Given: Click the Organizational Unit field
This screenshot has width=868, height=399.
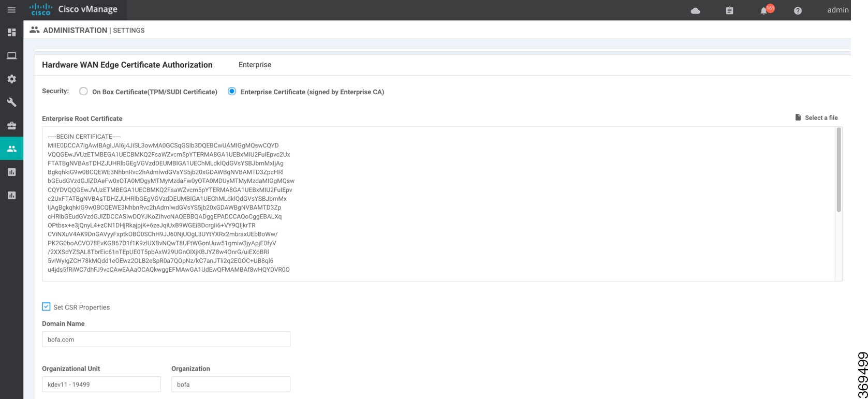Looking at the screenshot, I should tap(101, 385).
